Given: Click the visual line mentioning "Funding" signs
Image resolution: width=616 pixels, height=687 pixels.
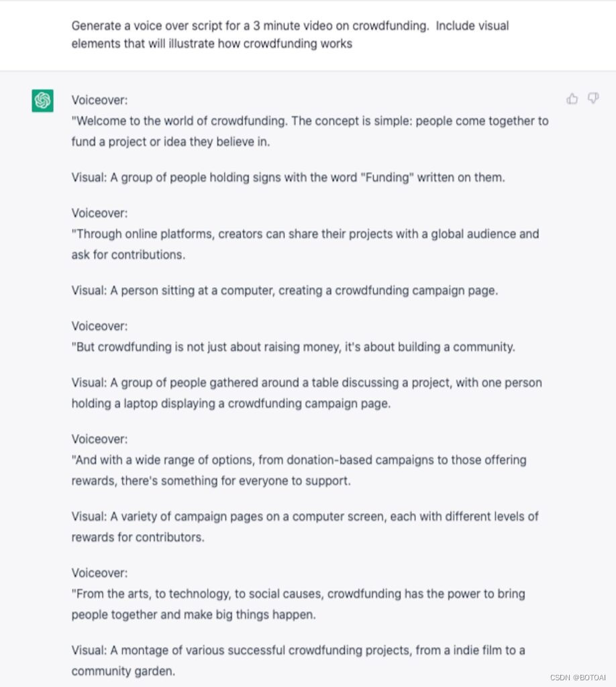Looking at the screenshot, I should pyautogui.click(x=288, y=177).
